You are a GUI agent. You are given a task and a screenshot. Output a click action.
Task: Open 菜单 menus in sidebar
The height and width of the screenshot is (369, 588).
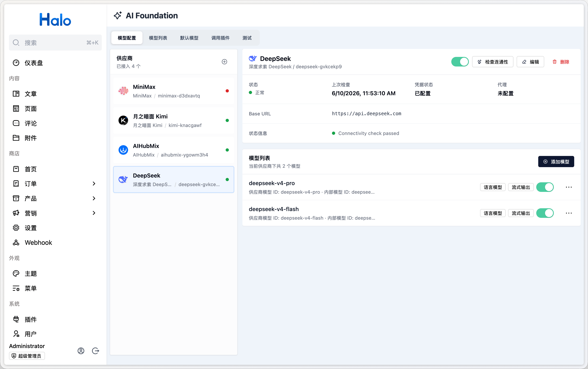point(55,288)
